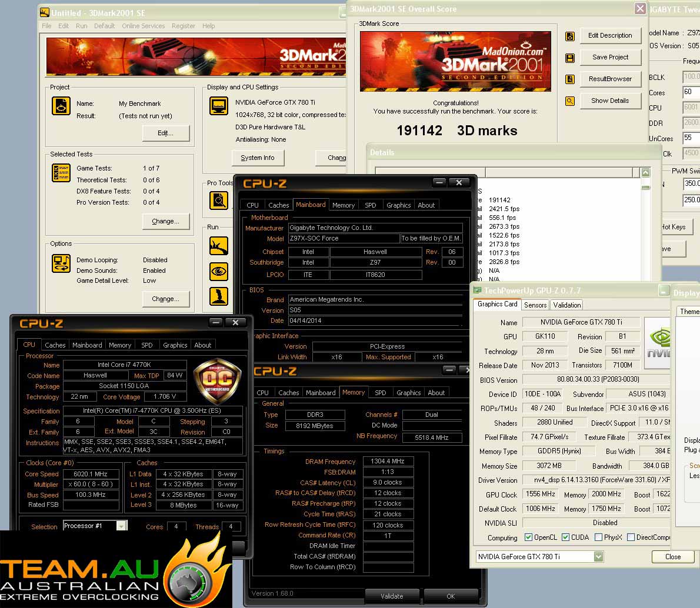Toggle the DirectCompute checkbox in GPU-Z
Viewport: 700px width, 608px height.
[631, 537]
